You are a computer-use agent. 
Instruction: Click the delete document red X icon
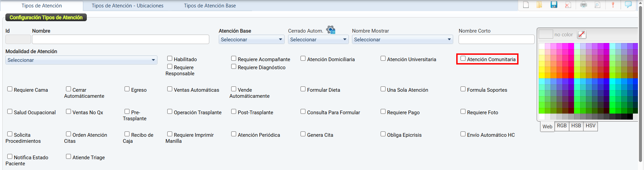point(568,5)
